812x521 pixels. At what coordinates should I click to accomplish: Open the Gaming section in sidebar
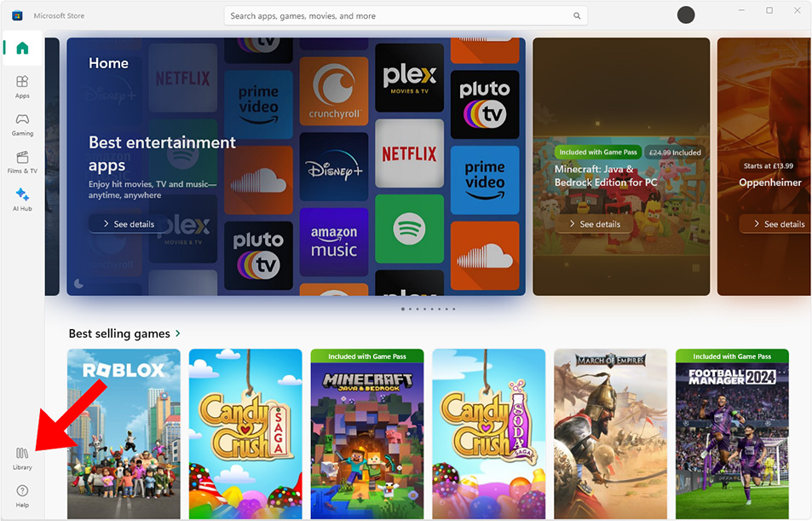point(22,124)
